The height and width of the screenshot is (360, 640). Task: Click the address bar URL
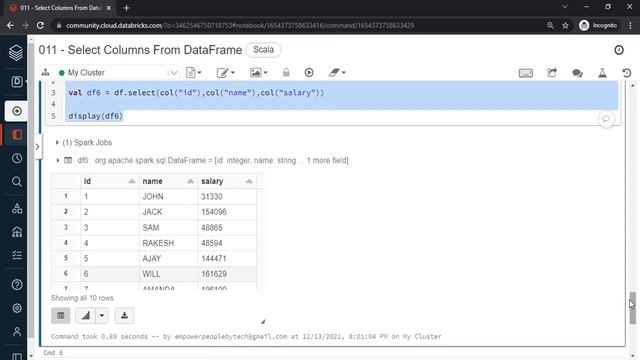click(240, 25)
